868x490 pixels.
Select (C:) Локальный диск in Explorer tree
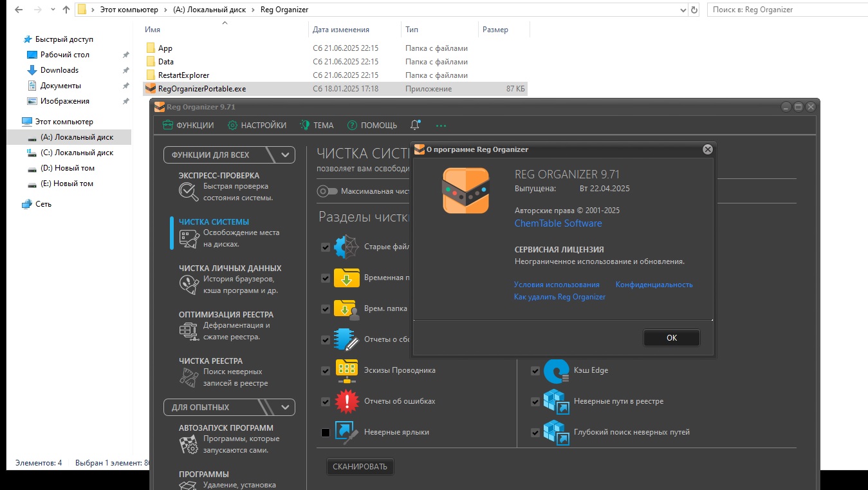(77, 153)
